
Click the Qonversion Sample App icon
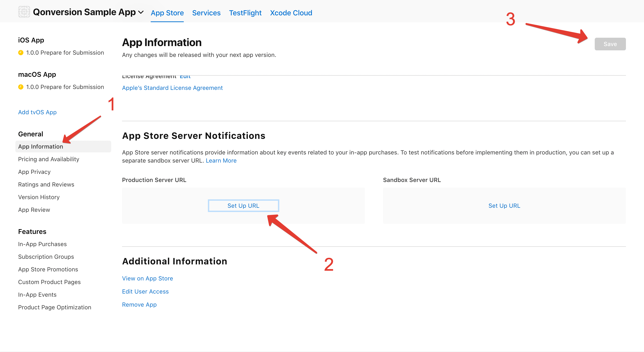pyautogui.click(x=24, y=12)
